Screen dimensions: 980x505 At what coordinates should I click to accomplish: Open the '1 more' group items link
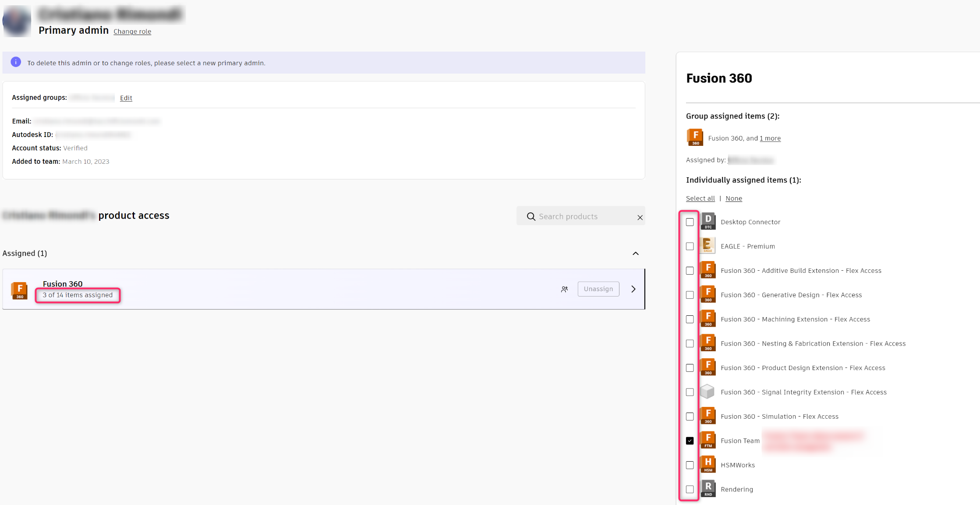point(770,138)
